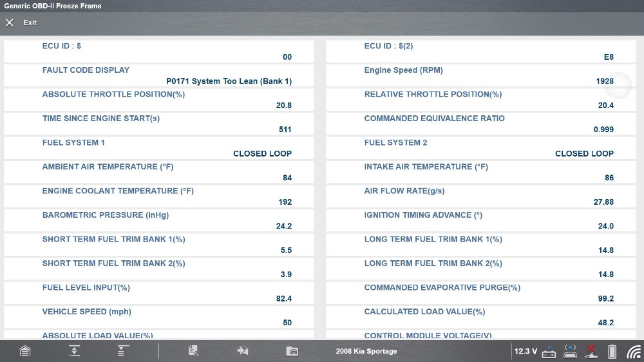Open the Wi-Fi signal icon
Viewport: 644px width, 362px height.
634,351
